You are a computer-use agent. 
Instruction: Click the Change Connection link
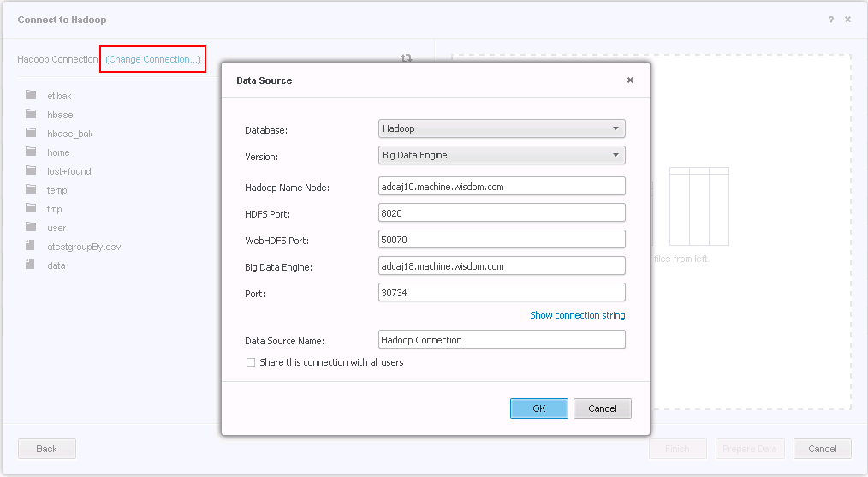153,59
